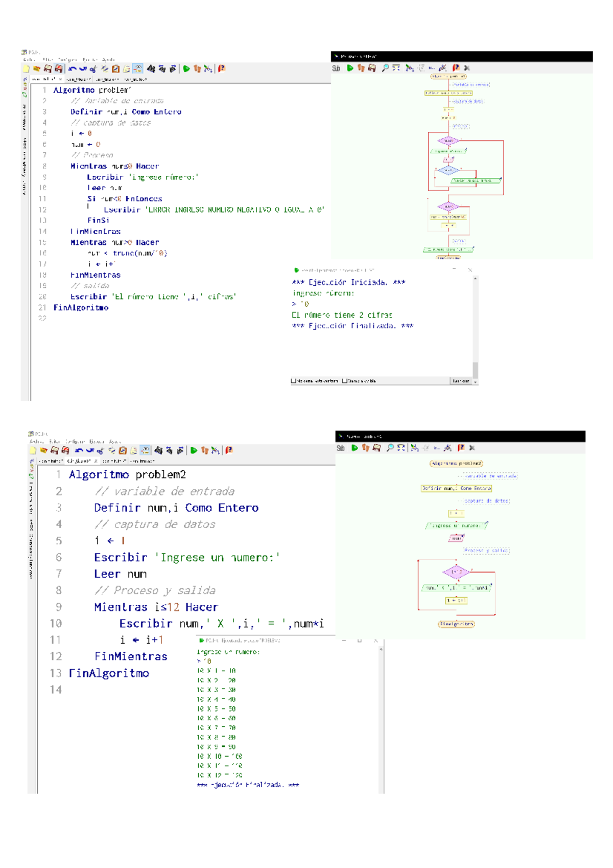Viewport: 613px width, 868px height.
Task: Open the Ejecutar menu in the bottom window
Action: point(97,441)
